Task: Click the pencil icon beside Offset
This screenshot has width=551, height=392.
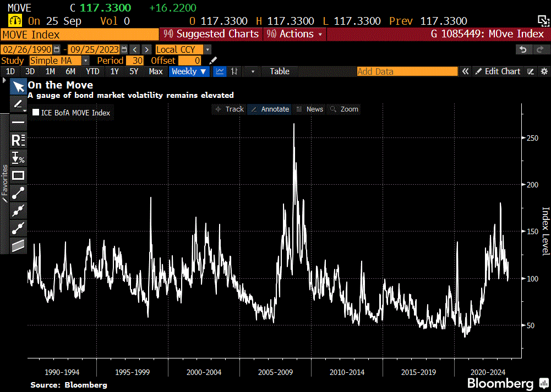Action: (x=212, y=60)
